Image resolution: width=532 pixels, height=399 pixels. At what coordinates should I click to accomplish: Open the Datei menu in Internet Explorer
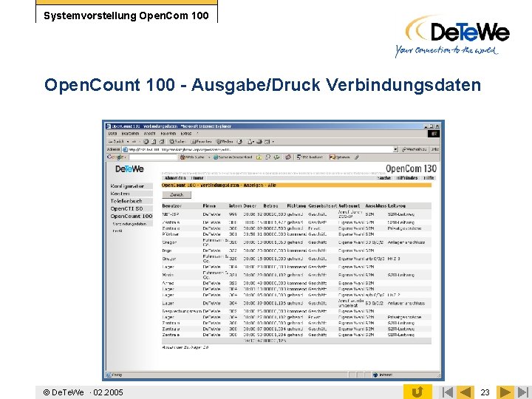point(112,134)
